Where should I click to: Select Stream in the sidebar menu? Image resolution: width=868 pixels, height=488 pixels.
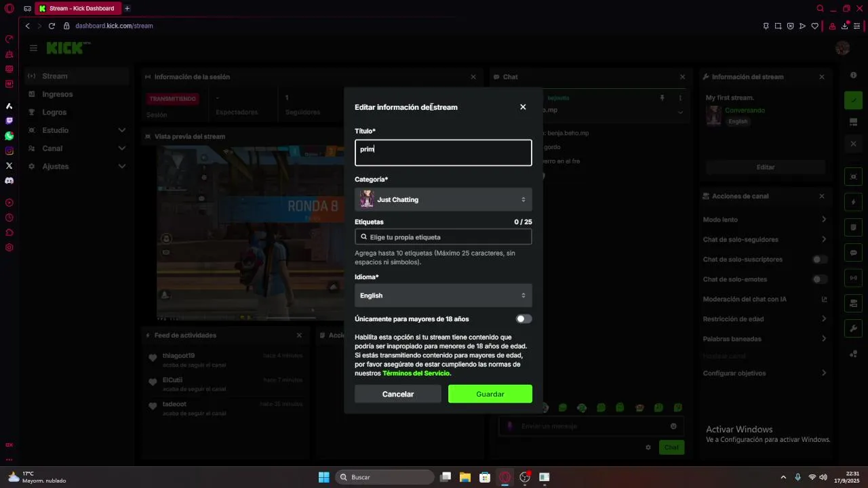pos(77,76)
